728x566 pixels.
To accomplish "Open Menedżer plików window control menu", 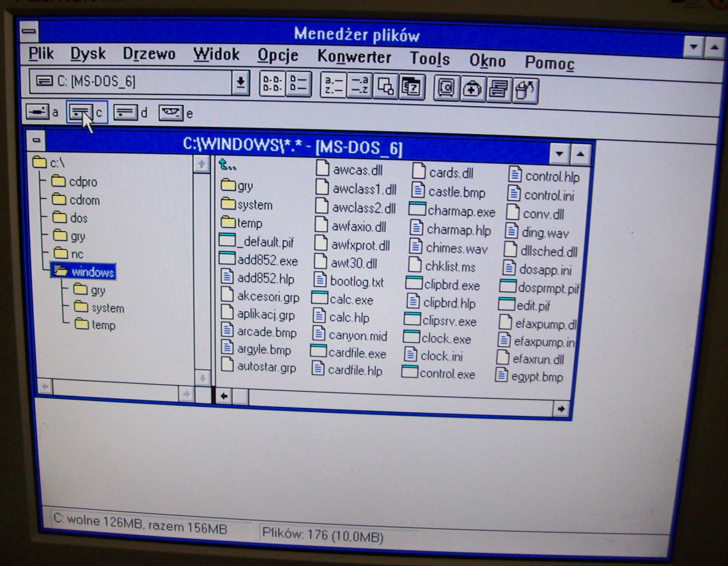I will (29, 31).
